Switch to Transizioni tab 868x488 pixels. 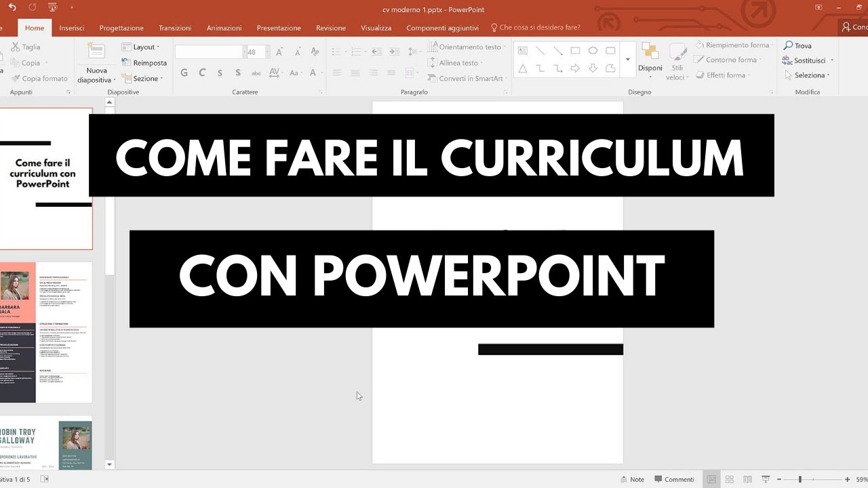pos(175,28)
